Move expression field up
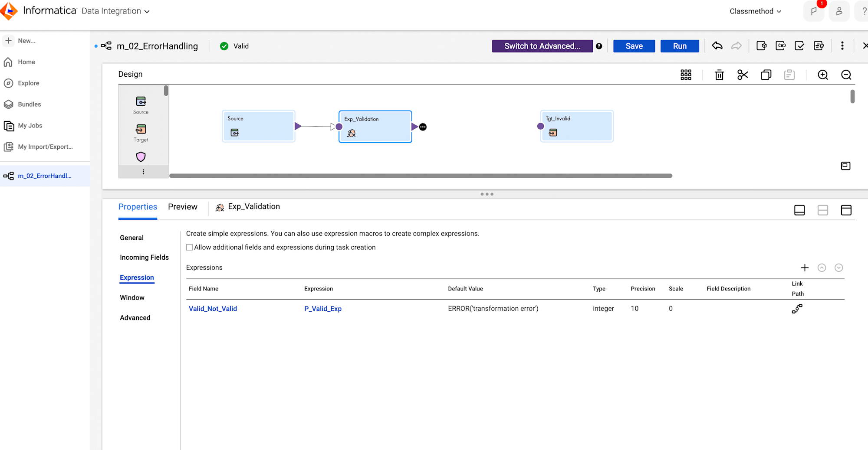Screen dimensions: 868x450 (822, 268)
